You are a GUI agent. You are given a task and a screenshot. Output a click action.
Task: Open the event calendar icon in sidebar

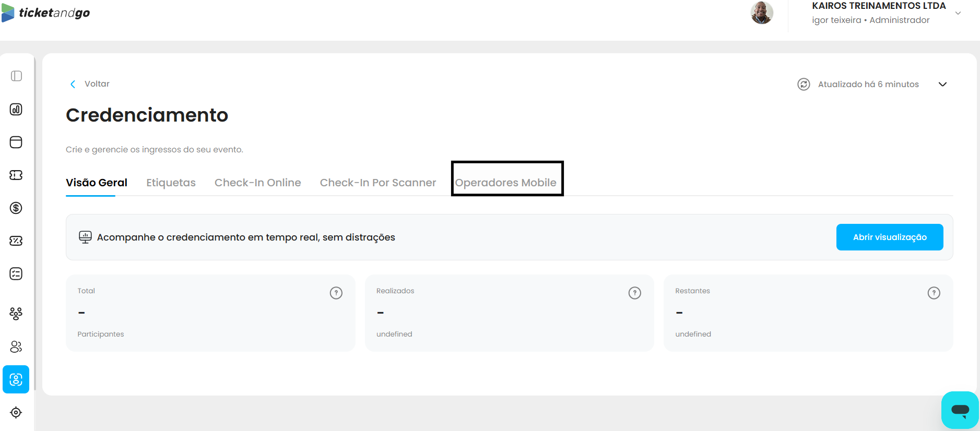(16, 142)
